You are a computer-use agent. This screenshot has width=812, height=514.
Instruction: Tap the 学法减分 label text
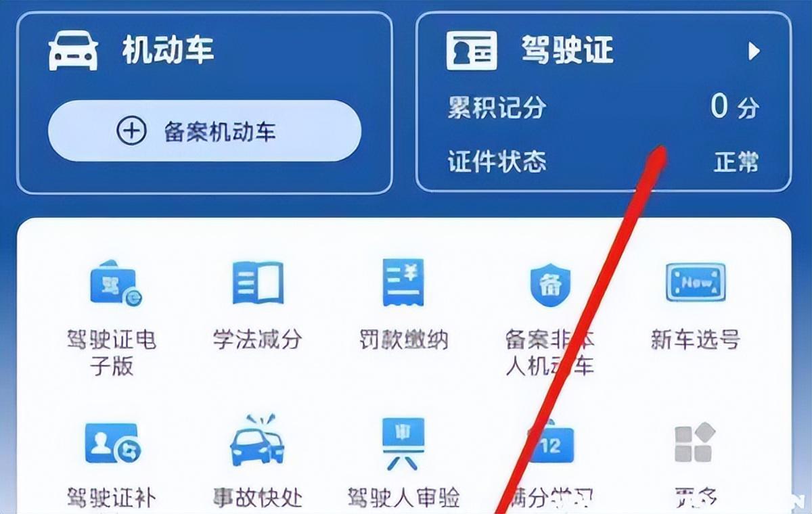pyautogui.click(x=257, y=339)
